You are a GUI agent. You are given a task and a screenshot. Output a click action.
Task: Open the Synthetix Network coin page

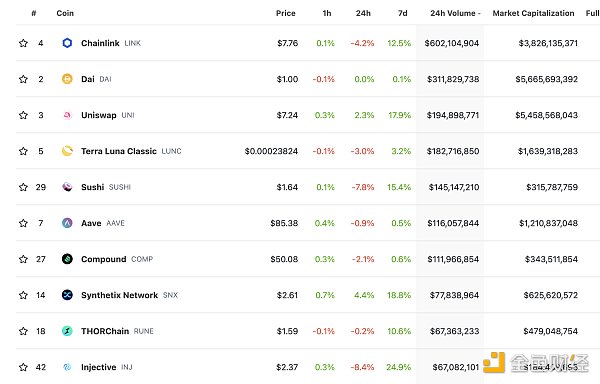point(119,295)
